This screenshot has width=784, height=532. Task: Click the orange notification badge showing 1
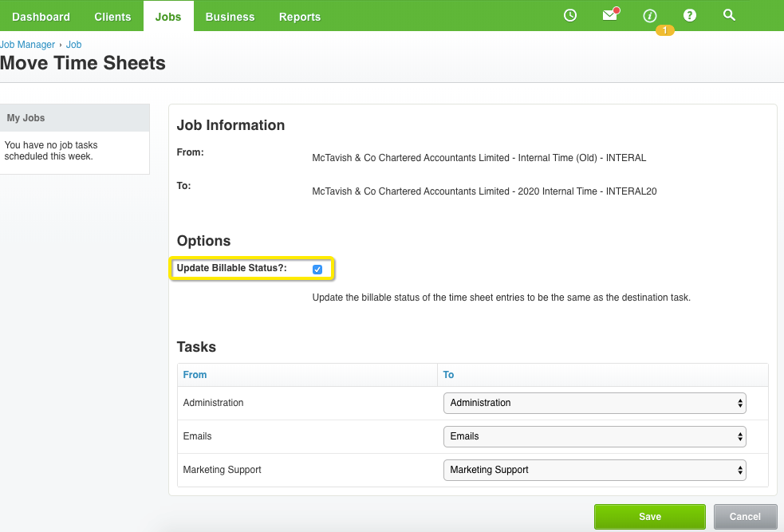point(664,30)
